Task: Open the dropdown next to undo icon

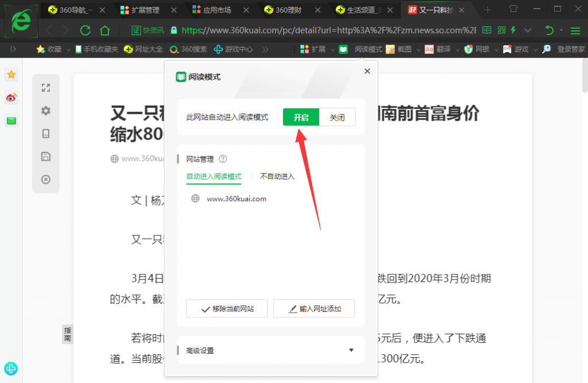Action: 561,30
